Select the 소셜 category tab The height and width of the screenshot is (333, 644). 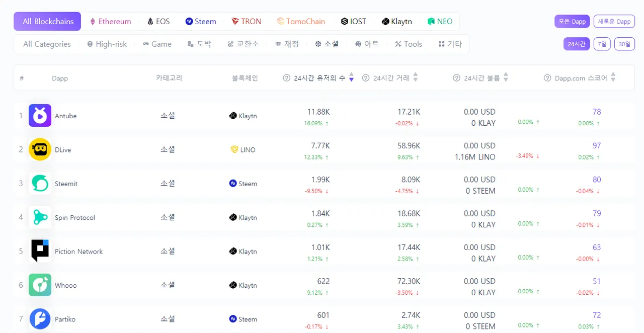point(327,44)
